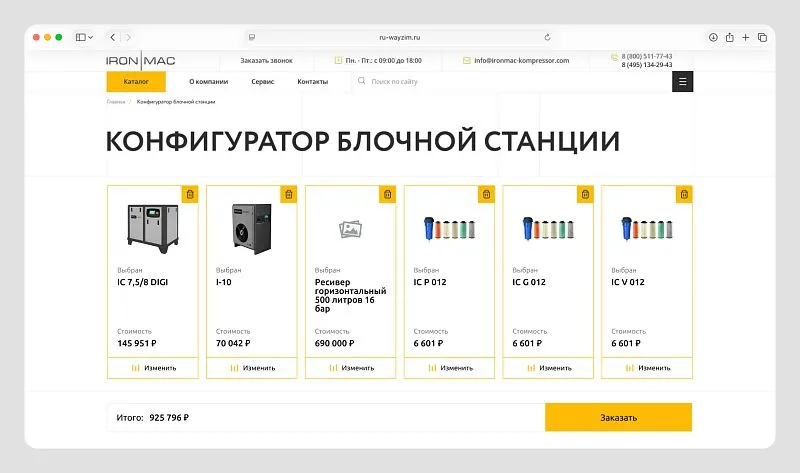The height and width of the screenshot is (473, 800).
Task: Remove the IC 7,5/8 DIGI card item
Action: (x=190, y=194)
